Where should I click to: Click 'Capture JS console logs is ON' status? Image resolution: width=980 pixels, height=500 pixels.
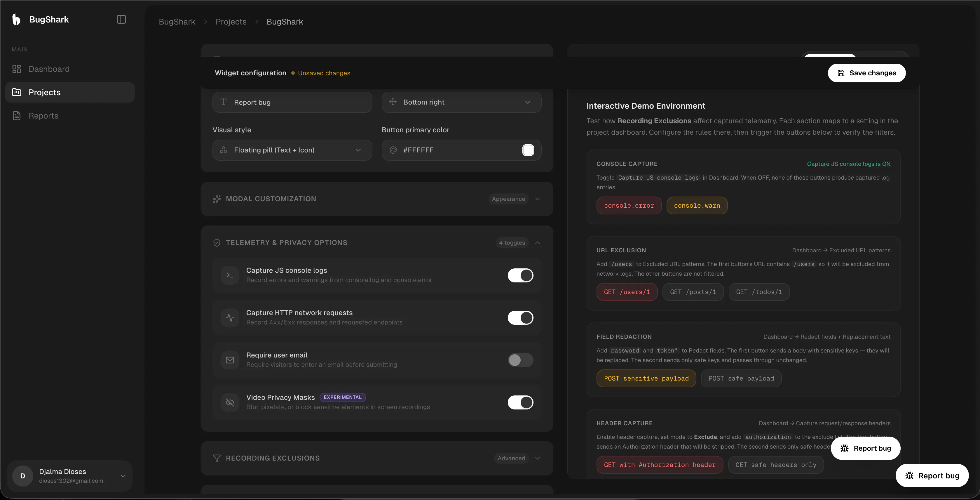point(848,164)
